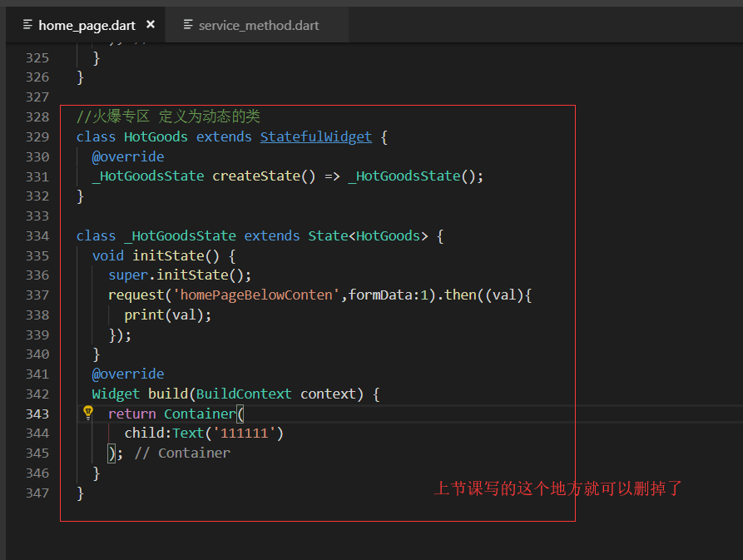743x560 pixels.
Task: Click the @override annotation on line 341
Action: click(128, 374)
